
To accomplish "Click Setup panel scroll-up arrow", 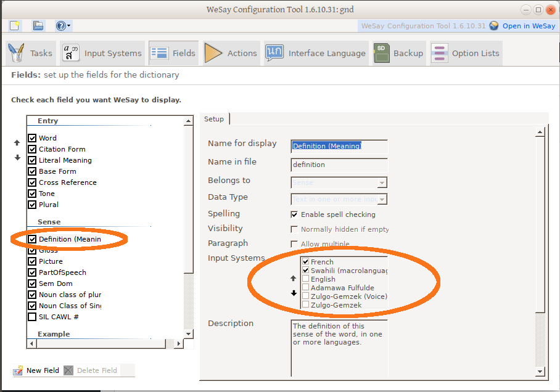I will click(x=540, y=132).
